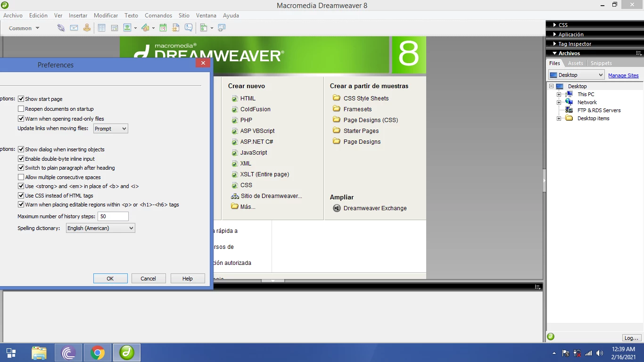Click the Templates insert icon
The width and height of the screenshot is (644, 362).
pos(204,28)
